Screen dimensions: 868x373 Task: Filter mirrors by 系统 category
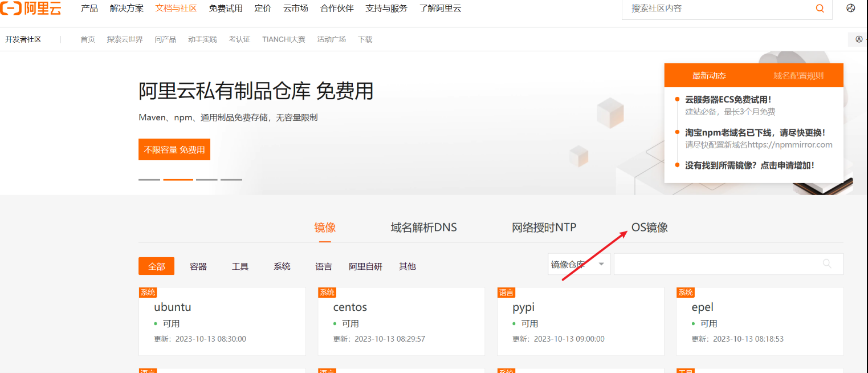click(282, 266)
